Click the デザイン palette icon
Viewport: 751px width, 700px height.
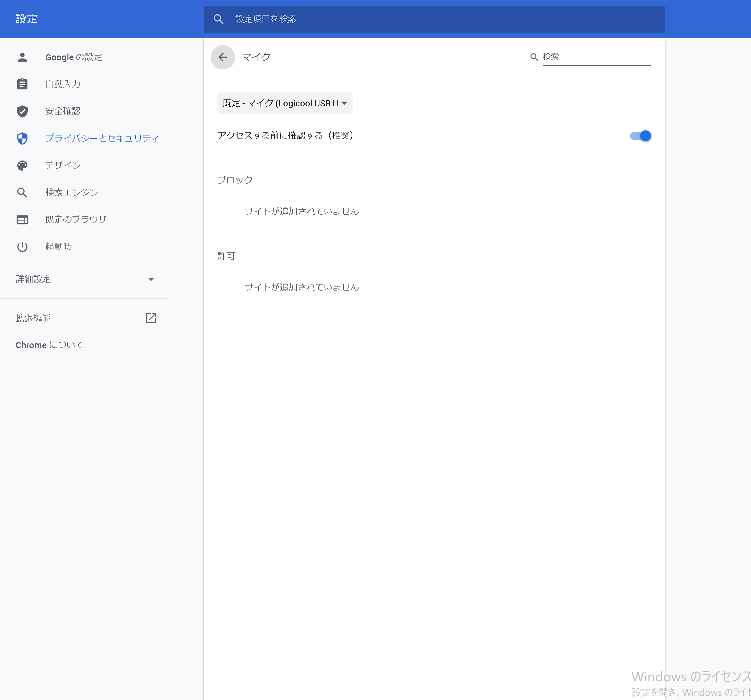pyautogui.click(x=22, y=166)
